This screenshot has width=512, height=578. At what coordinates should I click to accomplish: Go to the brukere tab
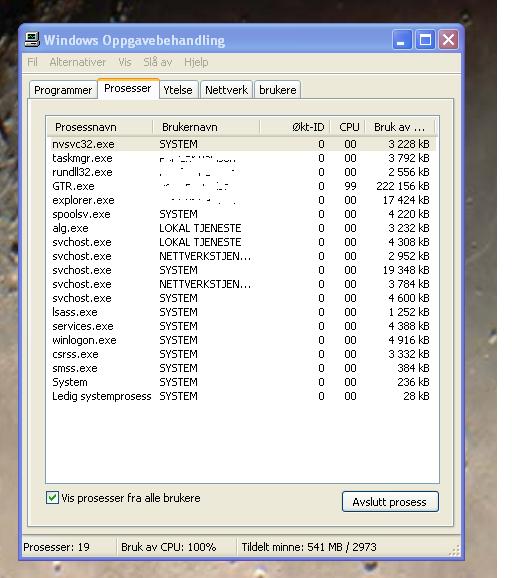(x=278, y=90)
